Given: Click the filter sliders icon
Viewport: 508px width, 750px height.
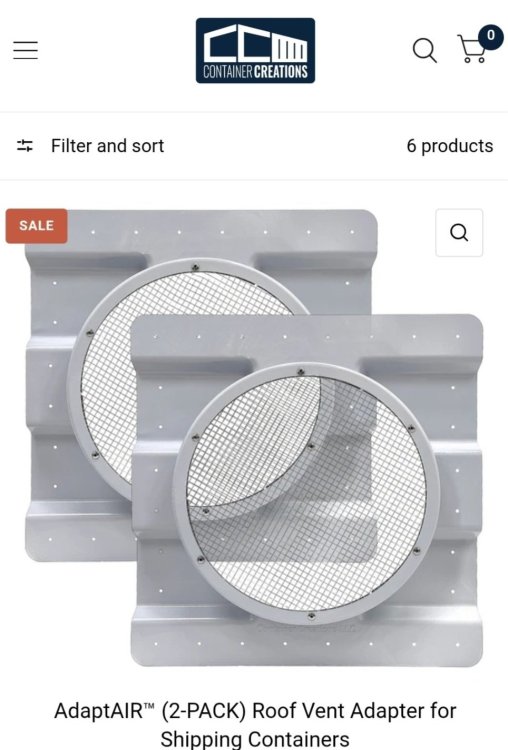Looking at the screenshot, I should click(x=25, y=145).
